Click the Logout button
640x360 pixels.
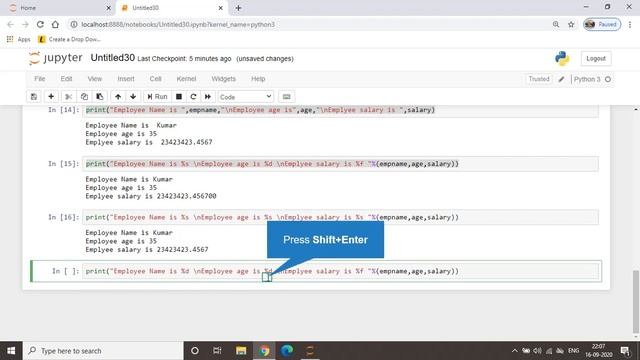point(596,59)
